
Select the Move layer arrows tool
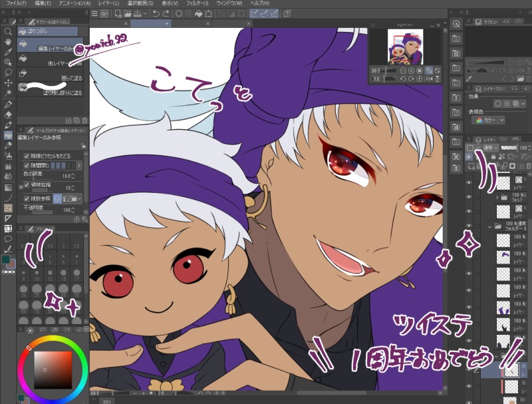coord(8,83)
